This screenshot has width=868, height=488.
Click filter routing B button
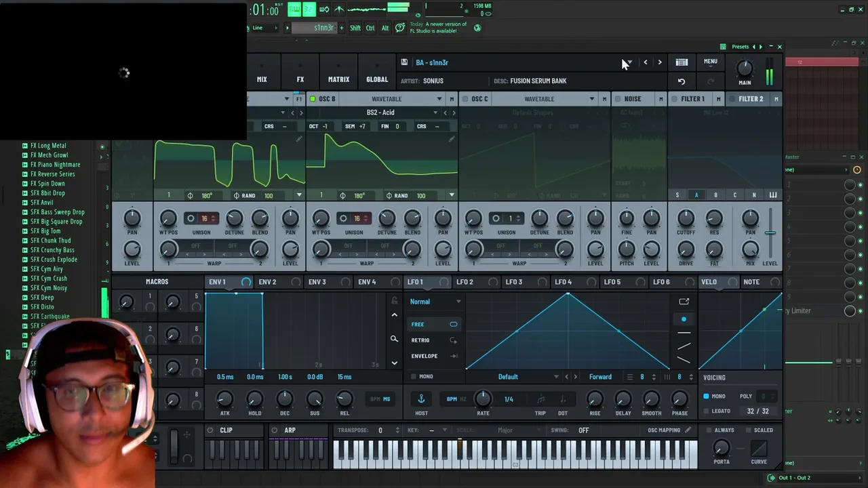click(x=715, y=195)
